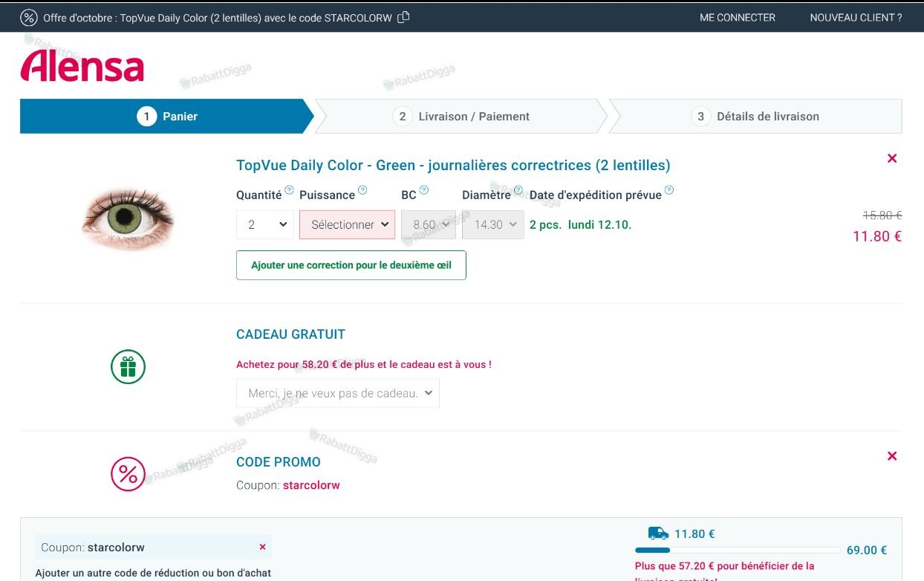Click the green eye product thumbnail

(128, 220)
